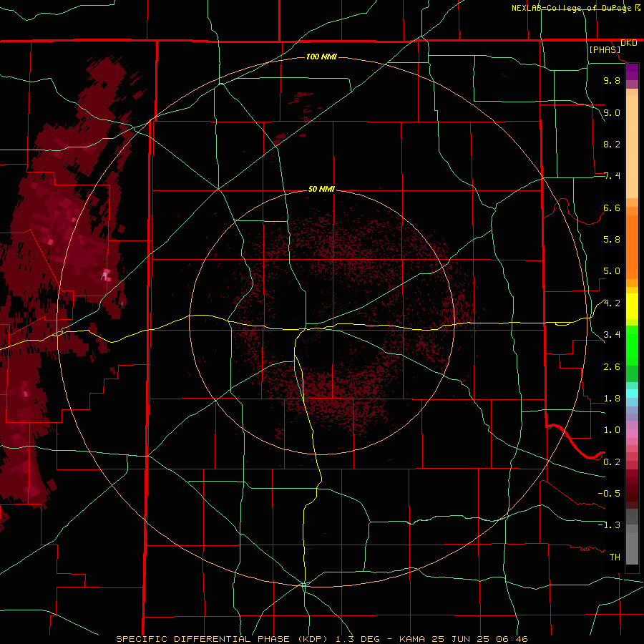Image resolution: width=644 pixels, height=644 pixels.
Task: Click the 9.0 value on the color scale
Action: click(612, 112)
